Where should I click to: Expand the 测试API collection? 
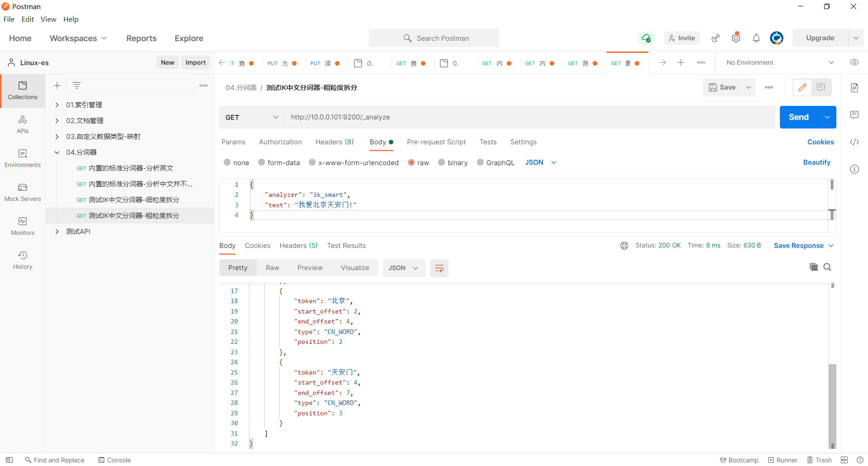click(57, 232)
